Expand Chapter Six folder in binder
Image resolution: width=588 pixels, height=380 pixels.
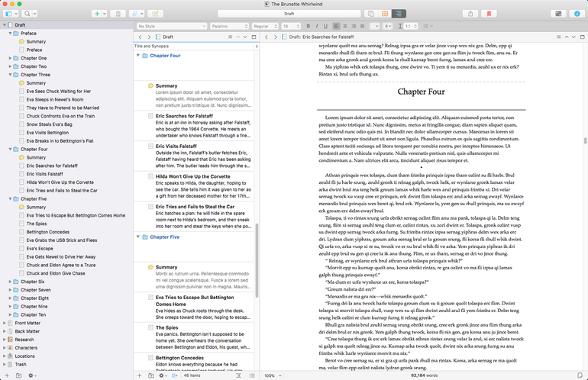[10, 282]
